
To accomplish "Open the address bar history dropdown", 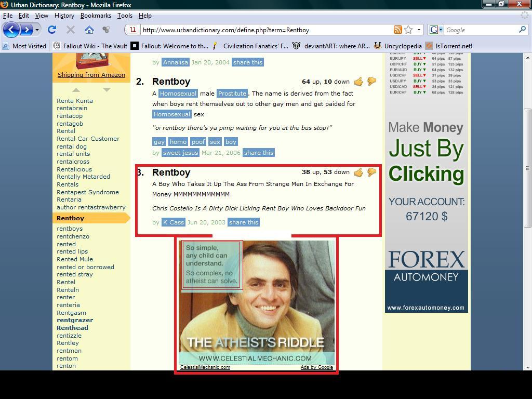I will (x=419, y=30).
